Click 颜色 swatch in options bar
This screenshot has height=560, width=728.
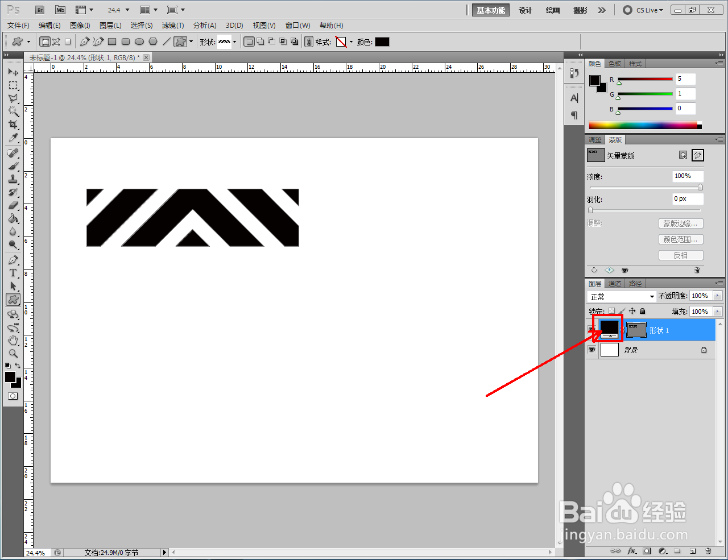pos(382,42)
